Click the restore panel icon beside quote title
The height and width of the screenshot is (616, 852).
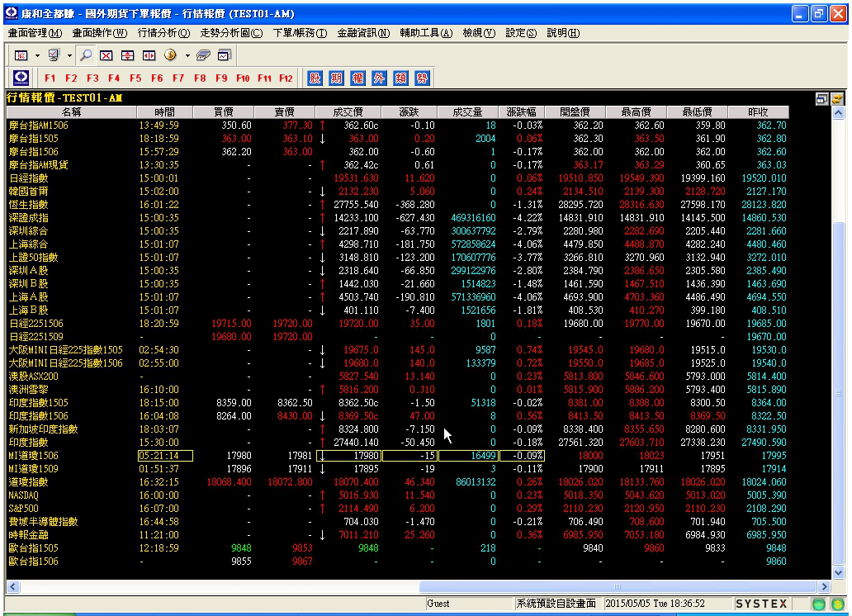pyautogui.click(x=821, y=98)
